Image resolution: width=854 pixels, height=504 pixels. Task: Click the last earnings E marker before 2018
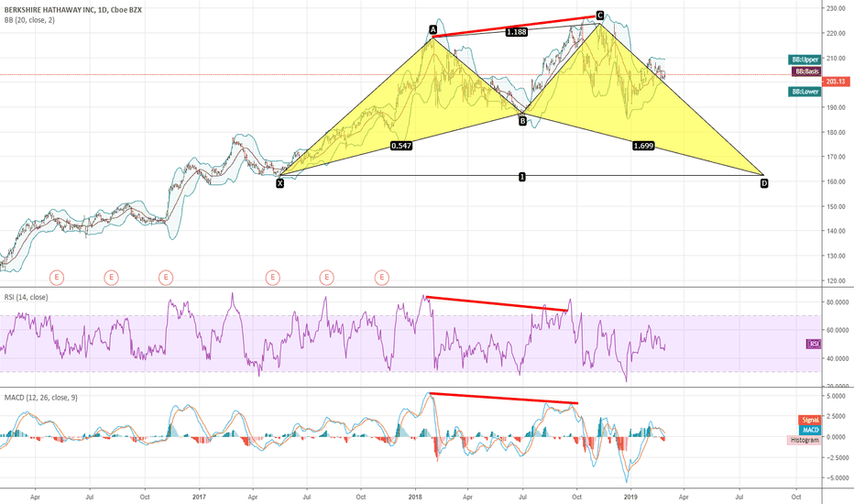coord(382,278)
